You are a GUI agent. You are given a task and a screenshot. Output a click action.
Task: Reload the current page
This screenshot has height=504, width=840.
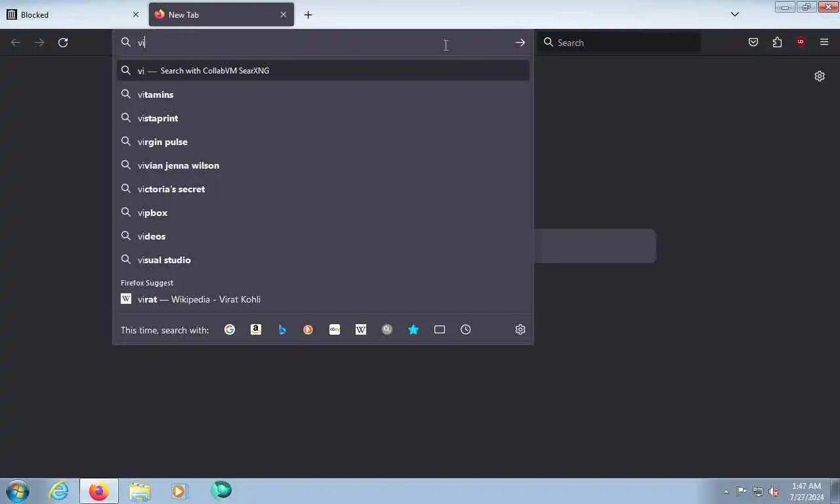pos(63,43)
